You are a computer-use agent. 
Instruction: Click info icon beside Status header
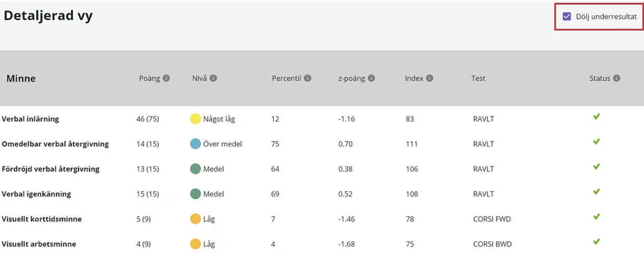[617, 78]
